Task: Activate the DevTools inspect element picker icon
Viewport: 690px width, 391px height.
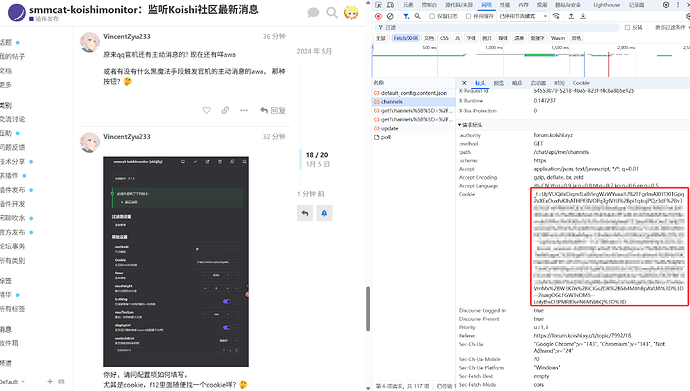Action: [x=378, y=5]
